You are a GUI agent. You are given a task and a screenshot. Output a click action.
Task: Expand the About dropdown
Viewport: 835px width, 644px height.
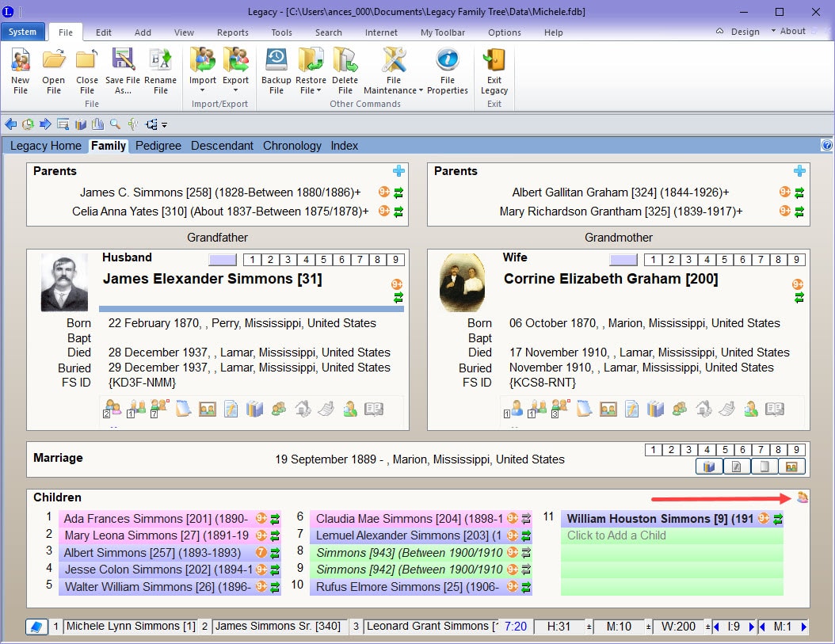[788, 32]
